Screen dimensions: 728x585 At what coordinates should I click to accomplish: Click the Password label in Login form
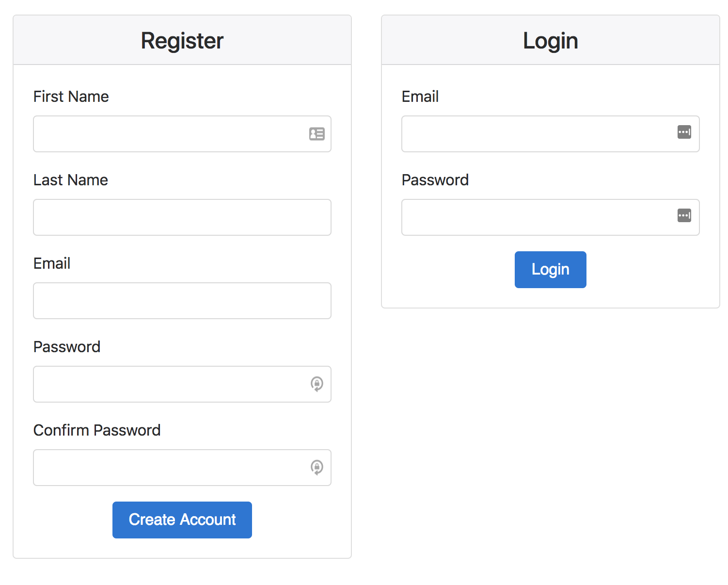(435, 180)
